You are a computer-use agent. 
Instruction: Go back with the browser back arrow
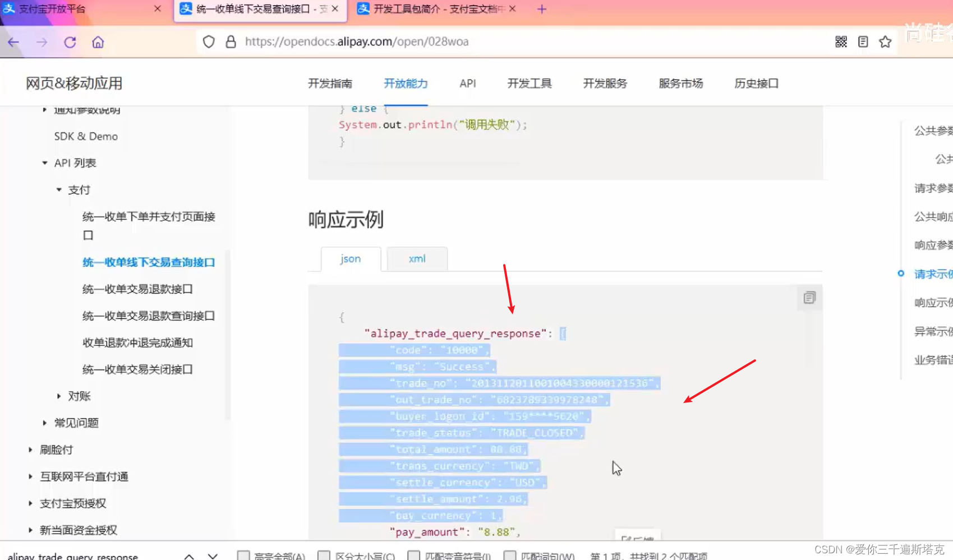point(13,42)
